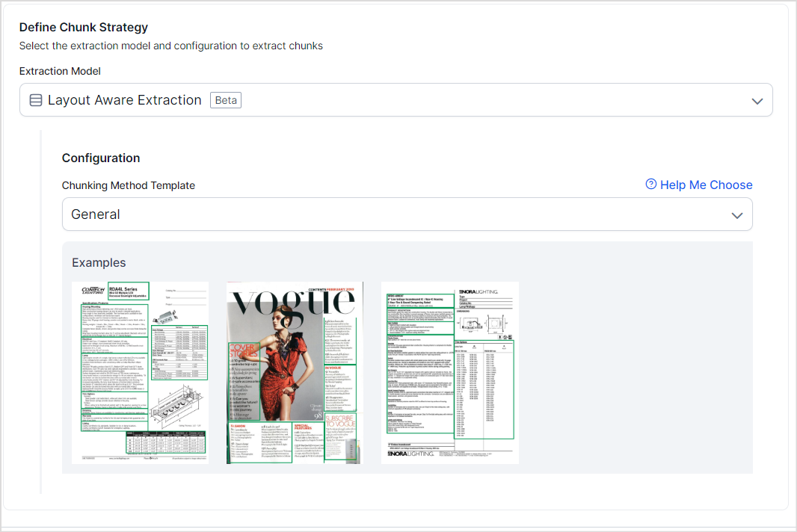Open the Chunking Method Template chevron
The width and height of the screenshot is (797, 532).
point(736,215)
